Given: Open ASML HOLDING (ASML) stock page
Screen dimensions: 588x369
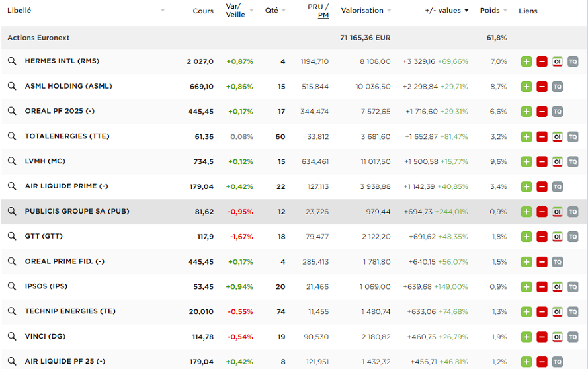Looking at the screenshot, I should click(x=68, y=86).
